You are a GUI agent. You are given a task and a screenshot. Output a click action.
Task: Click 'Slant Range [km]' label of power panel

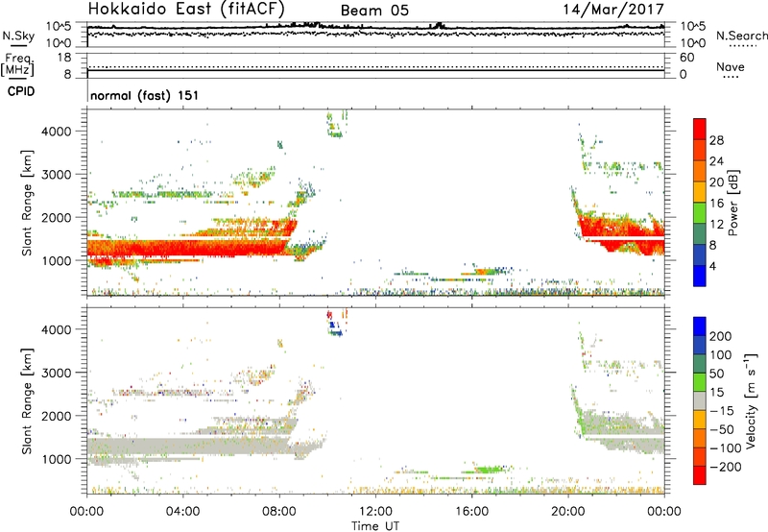pos(27,203)
